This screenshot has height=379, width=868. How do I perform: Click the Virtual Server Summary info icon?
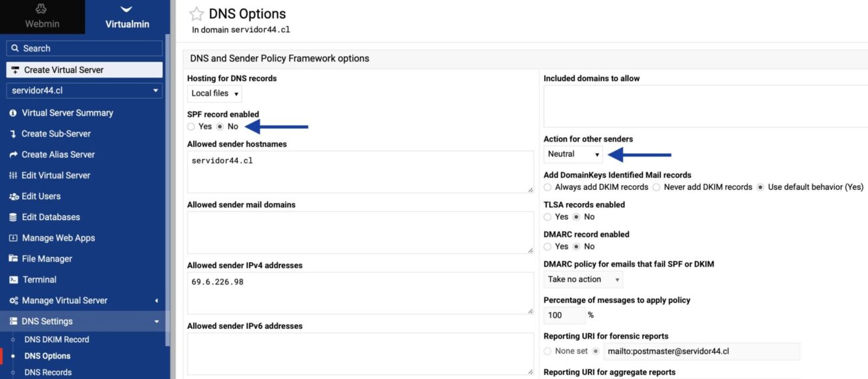point(13,113)
